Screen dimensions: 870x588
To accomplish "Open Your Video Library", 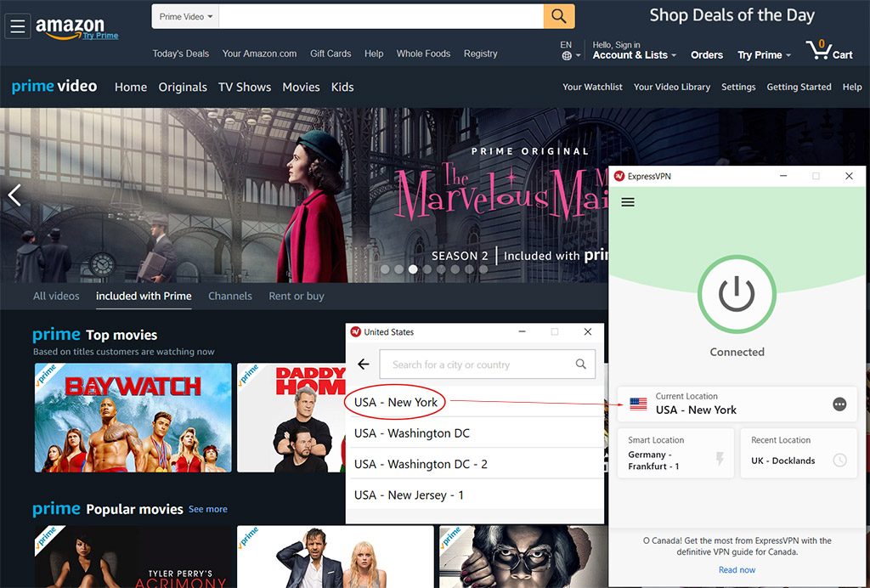I will pyautogui.click(x=671, y=87).
